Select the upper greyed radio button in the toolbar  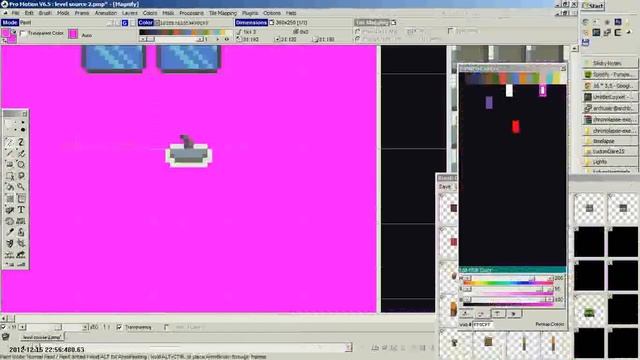click(358, 31)
